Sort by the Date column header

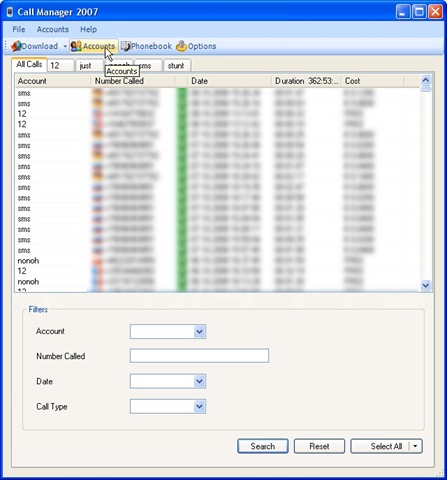pyautogui.click(x=230, y=81)
